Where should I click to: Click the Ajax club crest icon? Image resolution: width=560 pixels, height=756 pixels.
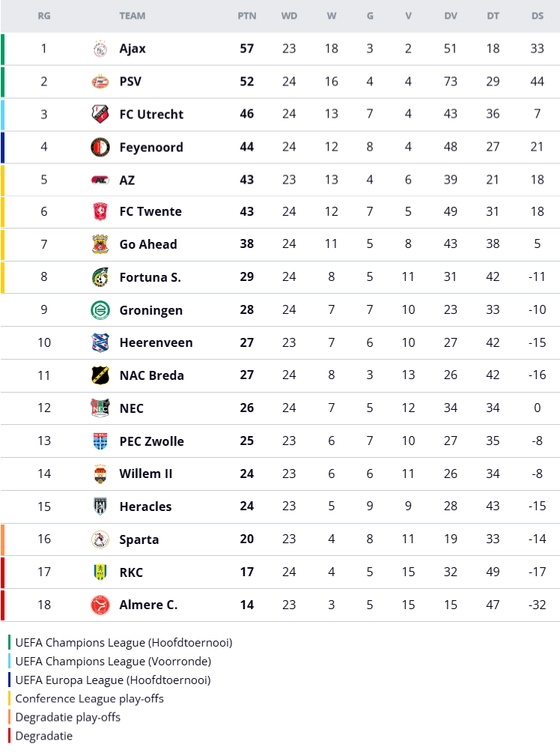(x=100, y=49)
